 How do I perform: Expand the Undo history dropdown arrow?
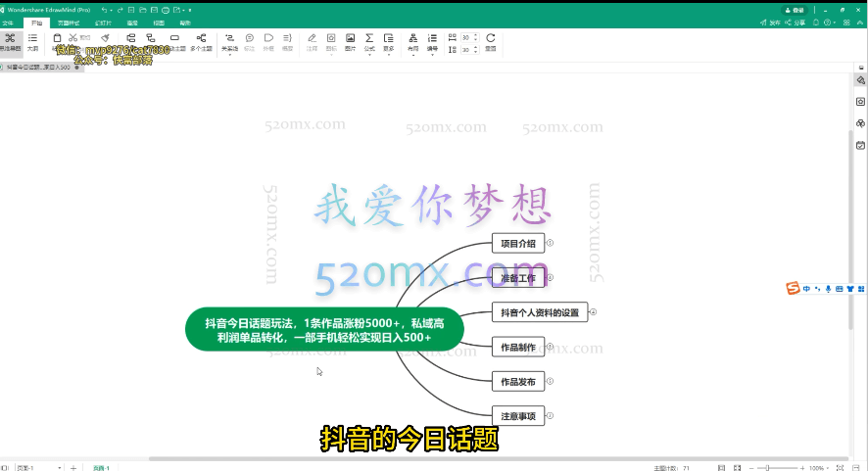tap(112, 10)
